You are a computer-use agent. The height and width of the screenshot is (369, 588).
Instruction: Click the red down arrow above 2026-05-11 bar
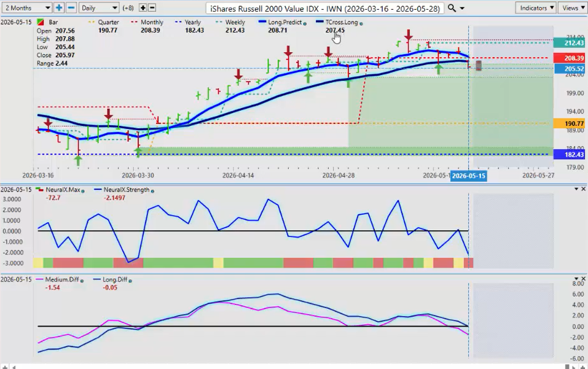pos(409,35)
